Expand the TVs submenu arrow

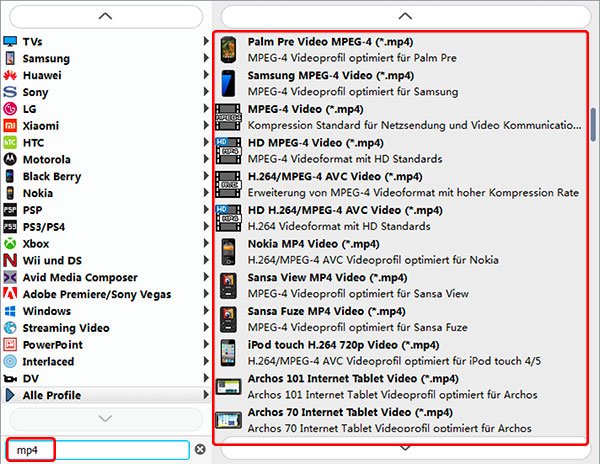pos(206,41)
